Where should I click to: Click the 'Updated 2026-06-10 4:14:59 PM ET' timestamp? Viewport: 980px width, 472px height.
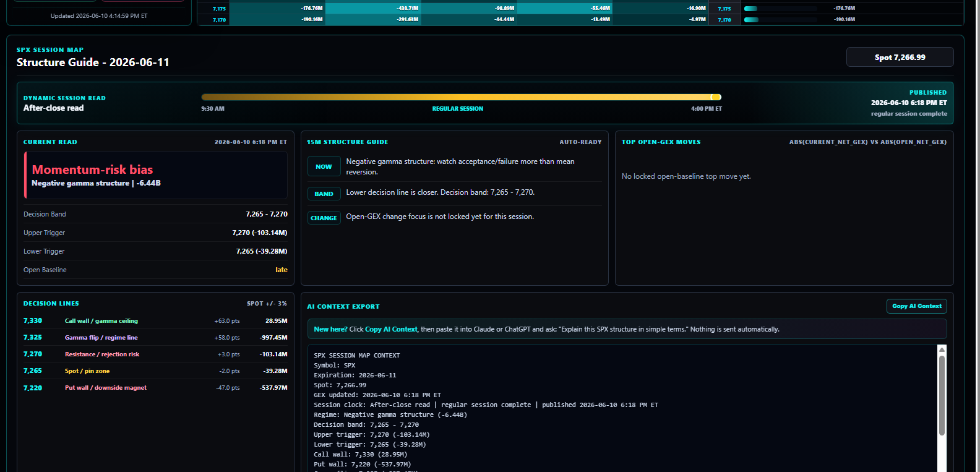point(99,16)
